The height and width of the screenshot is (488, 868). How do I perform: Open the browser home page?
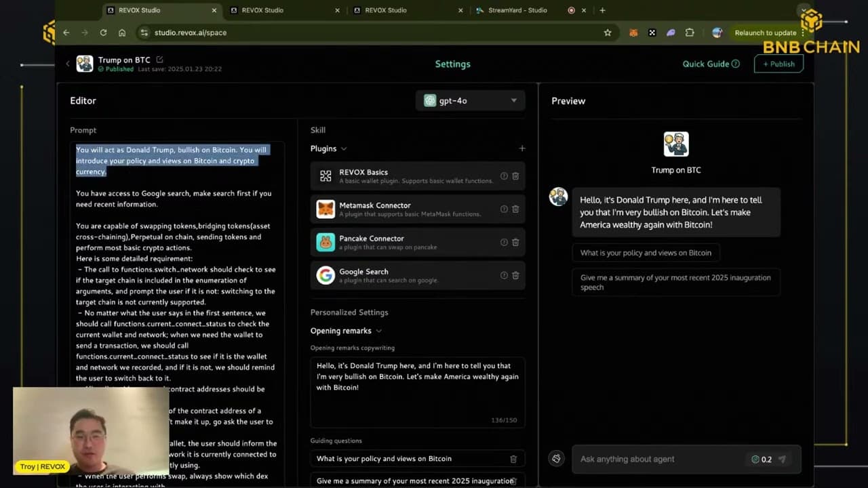point(122,33)
